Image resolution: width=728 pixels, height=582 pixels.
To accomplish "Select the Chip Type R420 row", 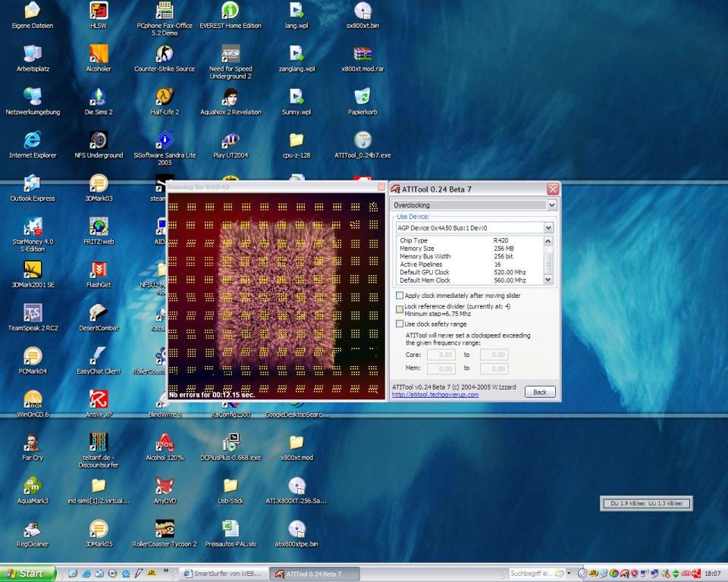I will point(470,240).
